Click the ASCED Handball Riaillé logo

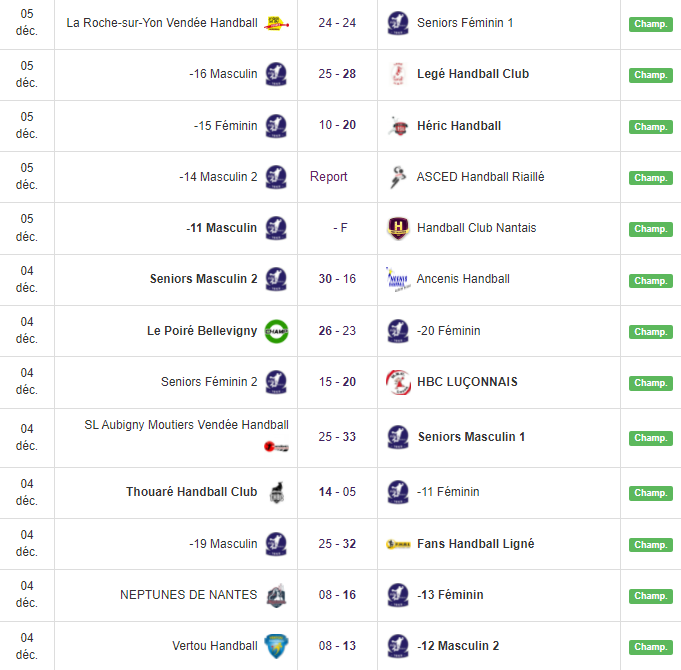click(398, 177)
